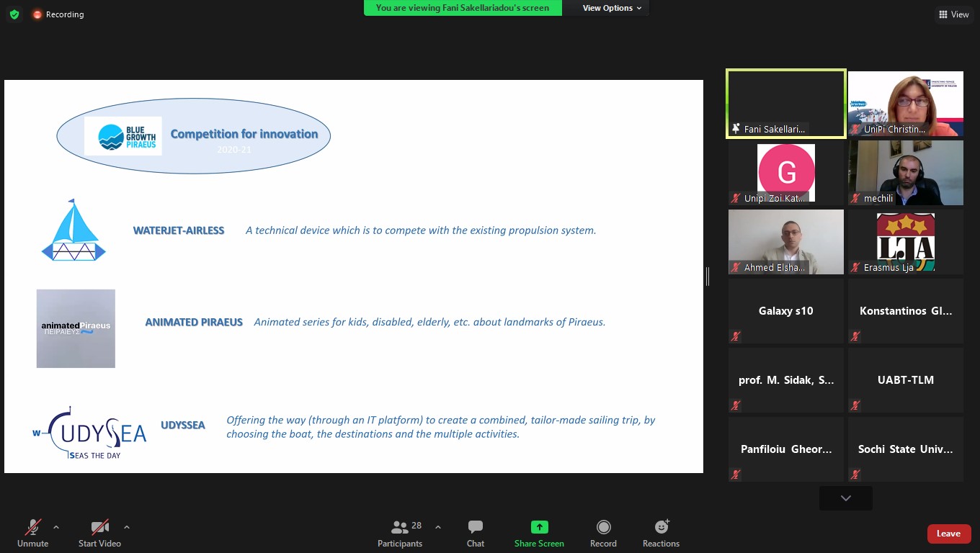The height and width of the screenshot is (553, 980).
Task: Click muted mic icon on Unipi Zoi Kat tile
Action: click(x=736, y=198)
